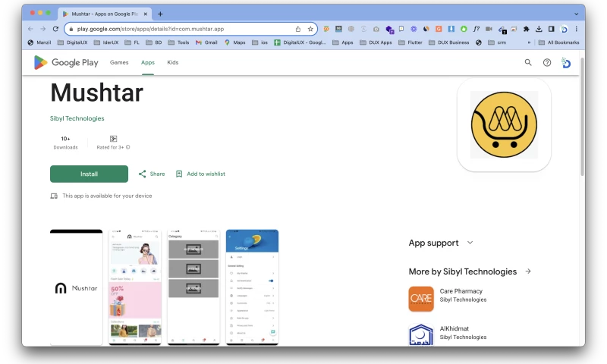Reload the page

point(55,29)
